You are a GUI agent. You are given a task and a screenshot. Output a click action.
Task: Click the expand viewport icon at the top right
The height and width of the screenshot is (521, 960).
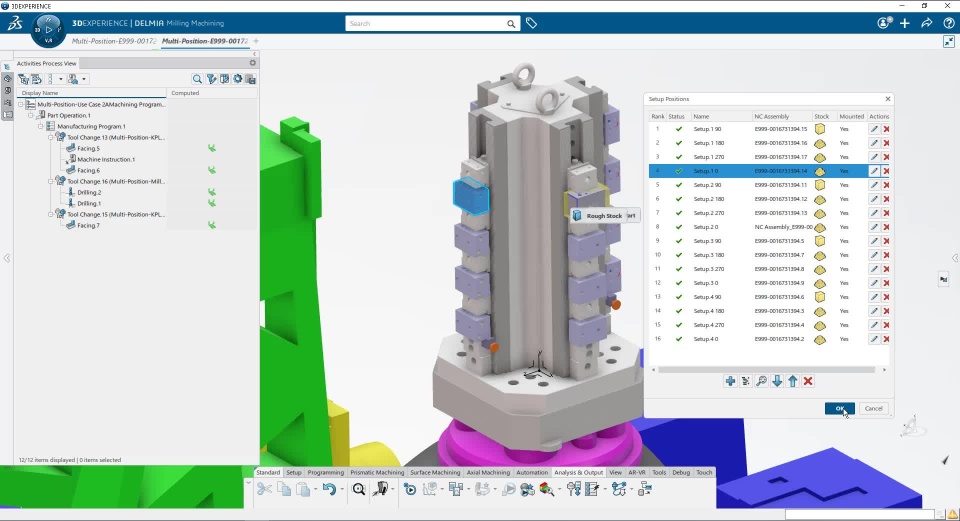pyautogui.click(x=948, y=42)
